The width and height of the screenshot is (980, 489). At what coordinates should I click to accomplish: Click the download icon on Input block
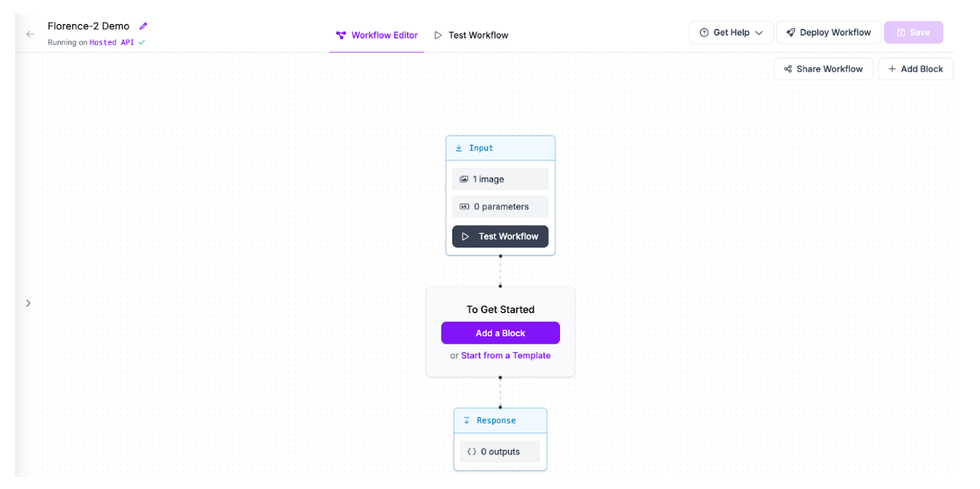(x=459, y=148)
